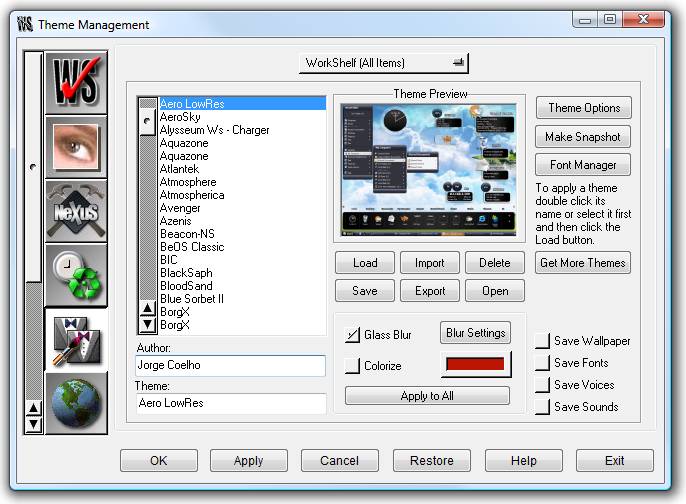Select Azenis theme in list
This screenshot has width=686, height=504.
[242, 221]
